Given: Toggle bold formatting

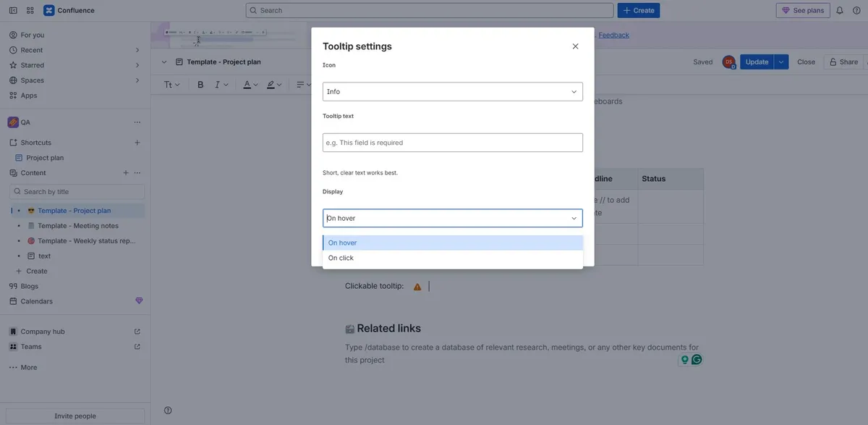Looking at the screenshot, I should (x=200, y=85).
